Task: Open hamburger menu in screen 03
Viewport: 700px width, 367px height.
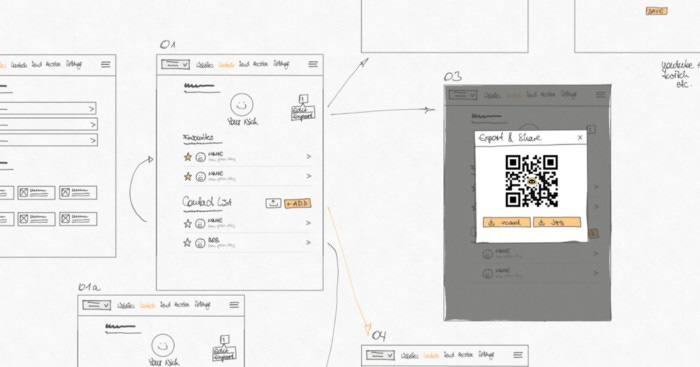Action: pyautogui.click(x=600, y=95)
